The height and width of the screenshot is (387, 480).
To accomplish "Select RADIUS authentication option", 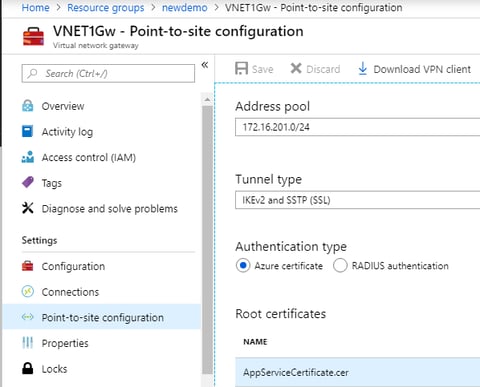I will click(340, 266).
